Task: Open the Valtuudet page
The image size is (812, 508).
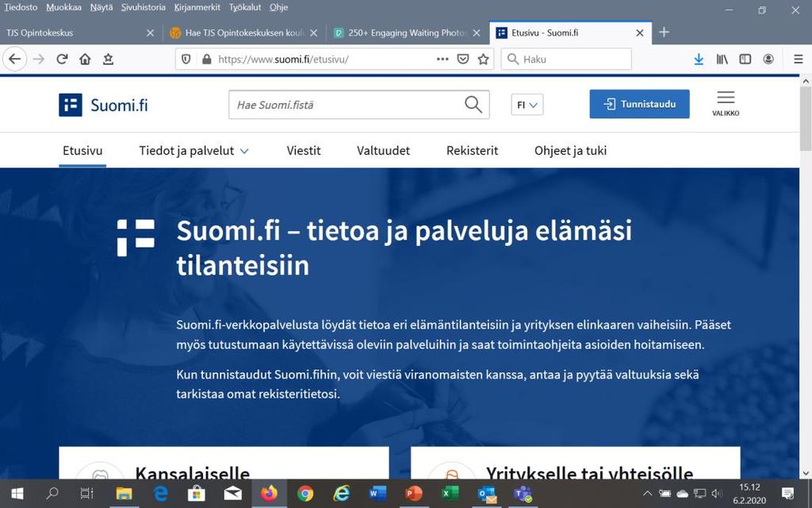Action: 383,151
